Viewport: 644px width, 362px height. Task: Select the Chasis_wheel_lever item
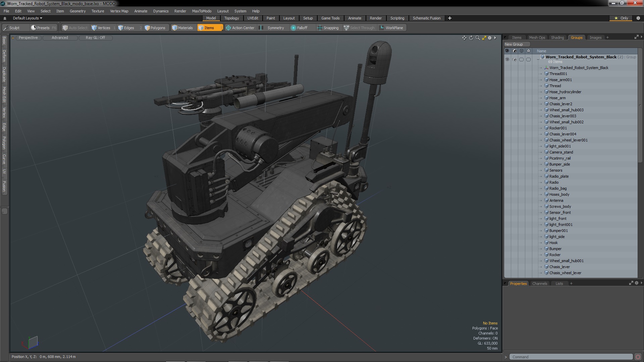coord(565,273)
